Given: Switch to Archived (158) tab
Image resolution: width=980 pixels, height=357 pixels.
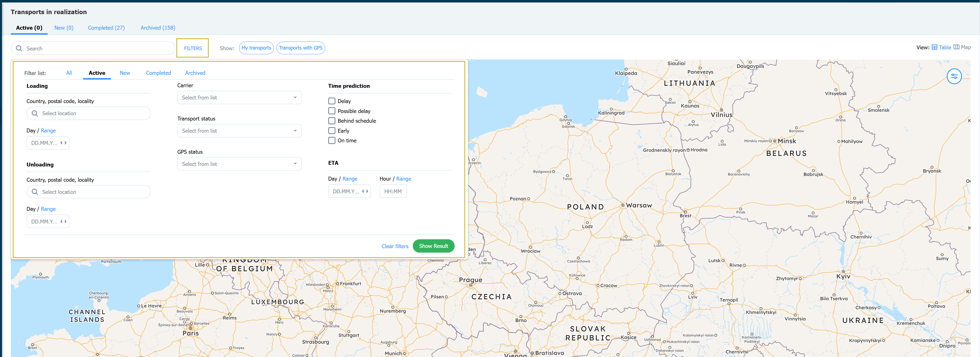Looking at the screenshot, I should point(158,28).
